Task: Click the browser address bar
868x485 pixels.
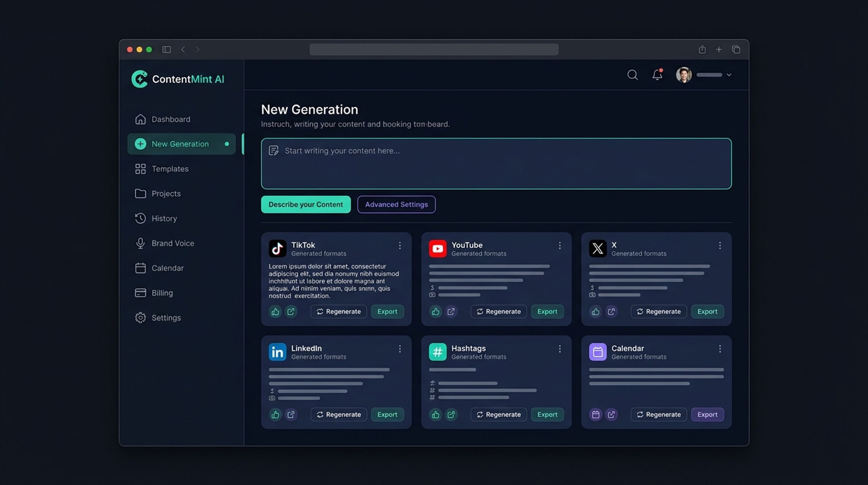Action: pyautogui.click(x=434, y=50)
